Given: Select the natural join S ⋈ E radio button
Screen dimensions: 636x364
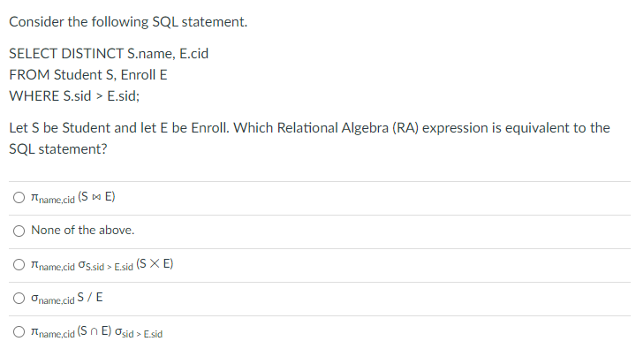Looking at the screenshot, I should [19, 198].
